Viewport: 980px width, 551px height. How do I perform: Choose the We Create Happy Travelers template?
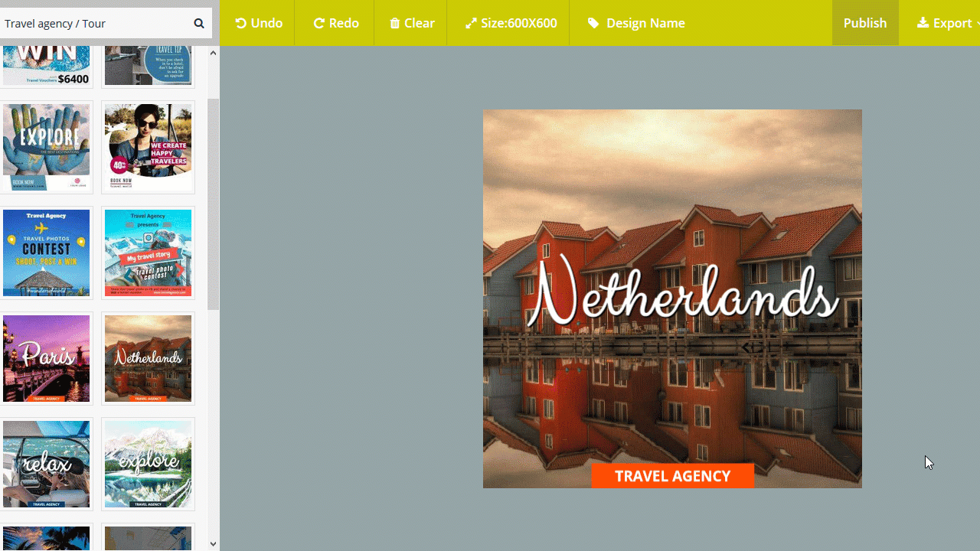[148, 147]
